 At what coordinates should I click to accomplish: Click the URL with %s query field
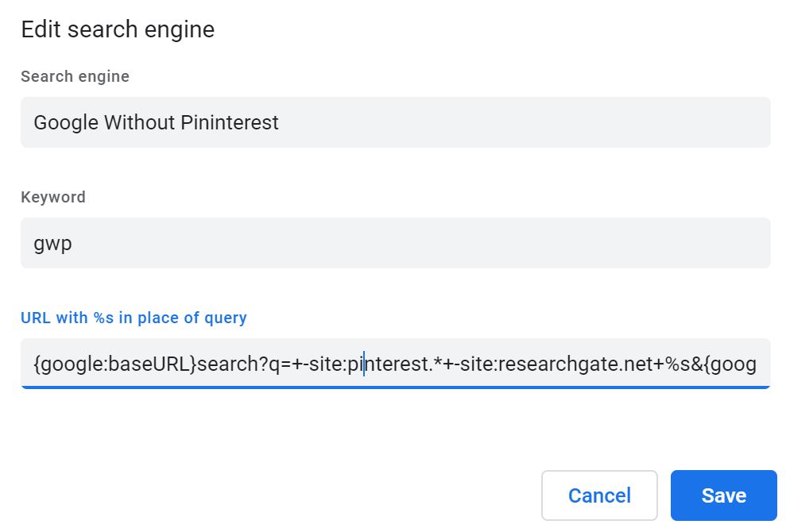[x=395, y=363]
